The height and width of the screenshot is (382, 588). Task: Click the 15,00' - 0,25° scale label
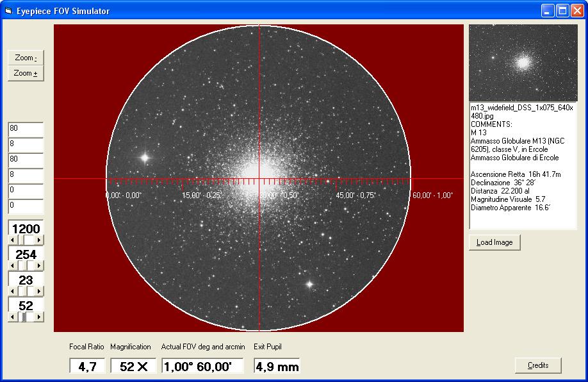click(202, 195)
